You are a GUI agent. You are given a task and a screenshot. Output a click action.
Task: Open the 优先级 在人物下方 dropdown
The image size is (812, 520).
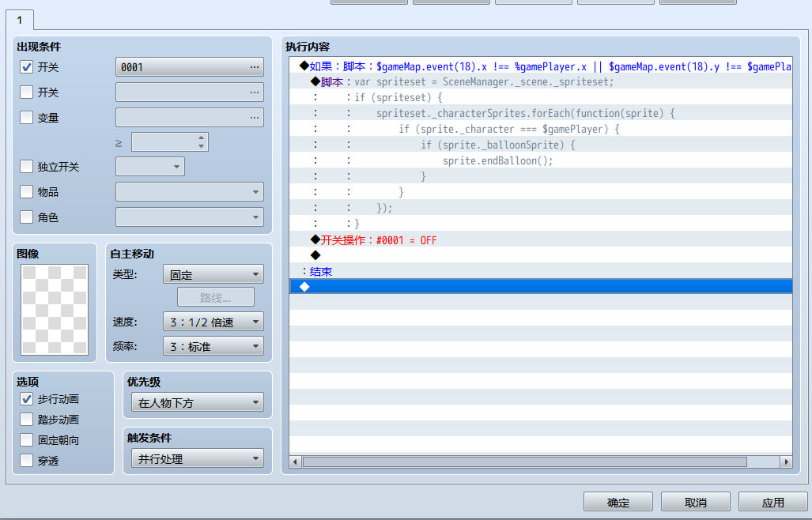[198, 402]
